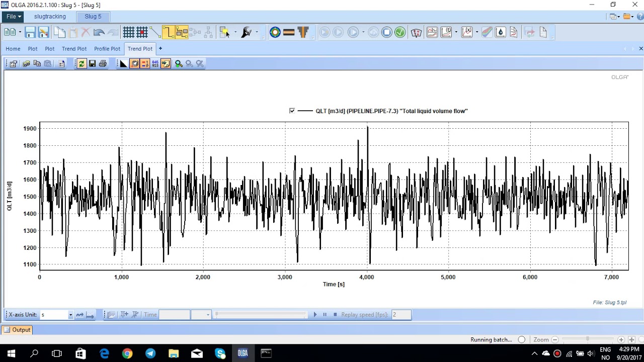Click the zoom in plus button
The width and height of the screenshot is (644, 362).
coord(621,340)
